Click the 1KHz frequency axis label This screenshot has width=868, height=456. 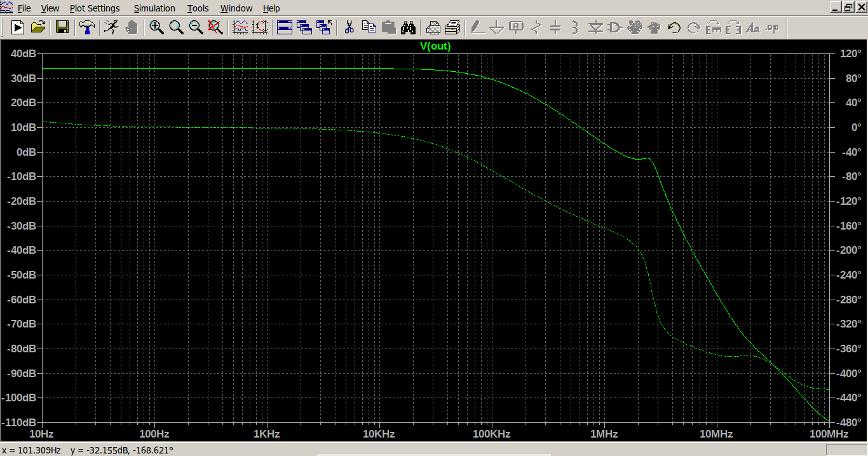pos(266,434)
